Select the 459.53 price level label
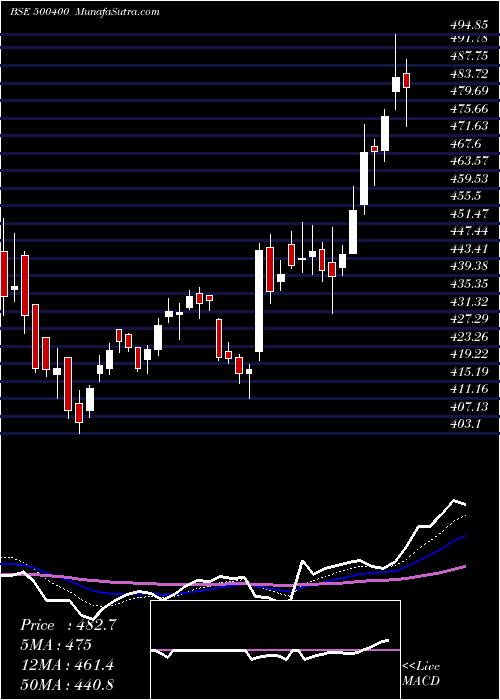The image size is (500, 700). pos(469,179)
